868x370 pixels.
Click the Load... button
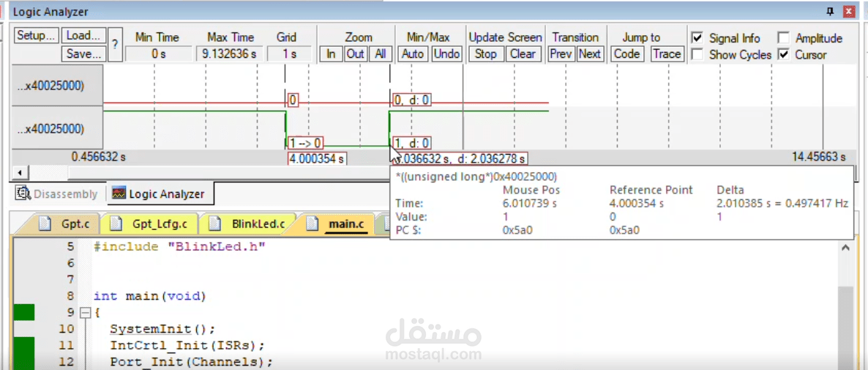pos(83,35)
